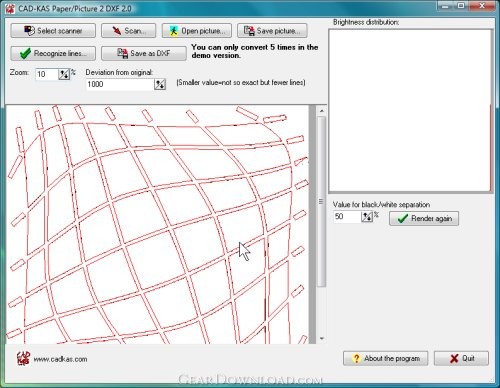Click the app icon in the title bar
500x388 pixels.
pos(10,9)
